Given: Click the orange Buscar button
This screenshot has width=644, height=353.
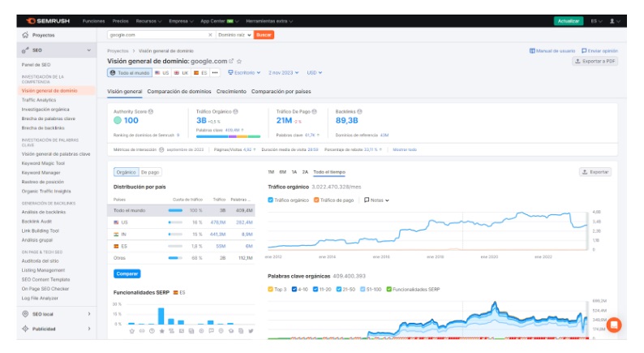Looking at the screenshot, I should coord(264,35).
